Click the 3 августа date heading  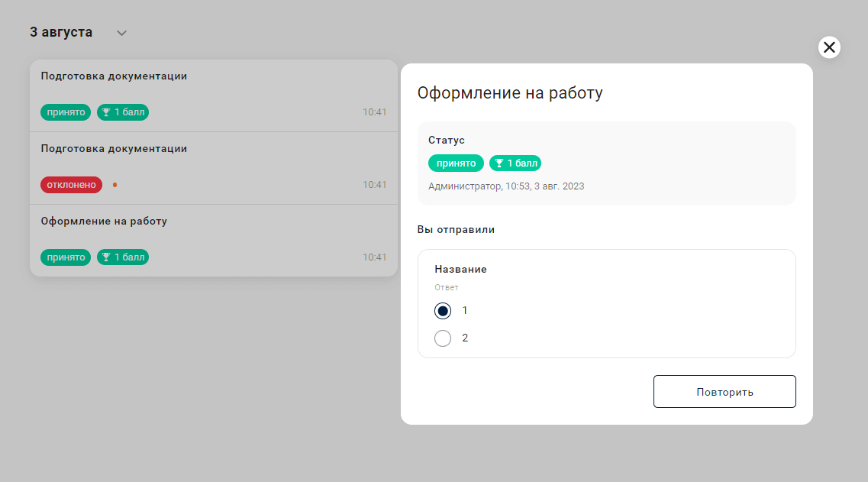click(61, 32)
